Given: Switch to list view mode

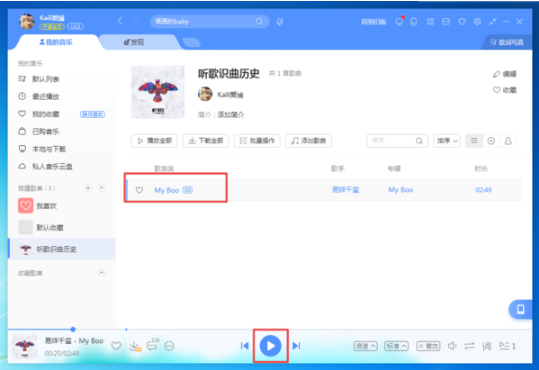Looking at the screenshot, I should [x=474, y=141].
